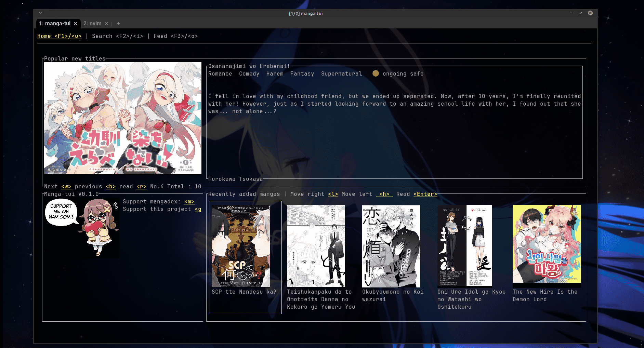
Task: Click the Popular new titles heading
Action: 75,59
